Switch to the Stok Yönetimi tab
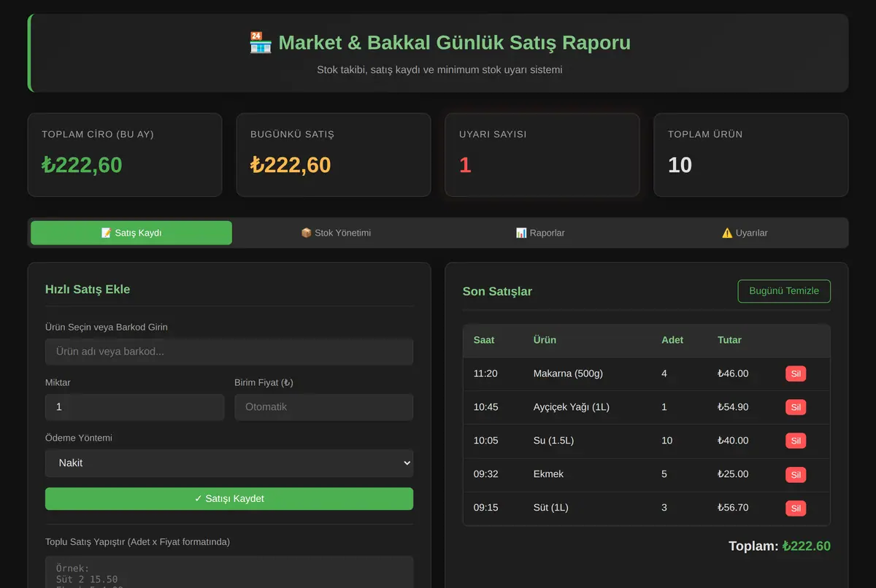Image resolution: width=876 pixels, height=588 pixels. pos(336,233)
